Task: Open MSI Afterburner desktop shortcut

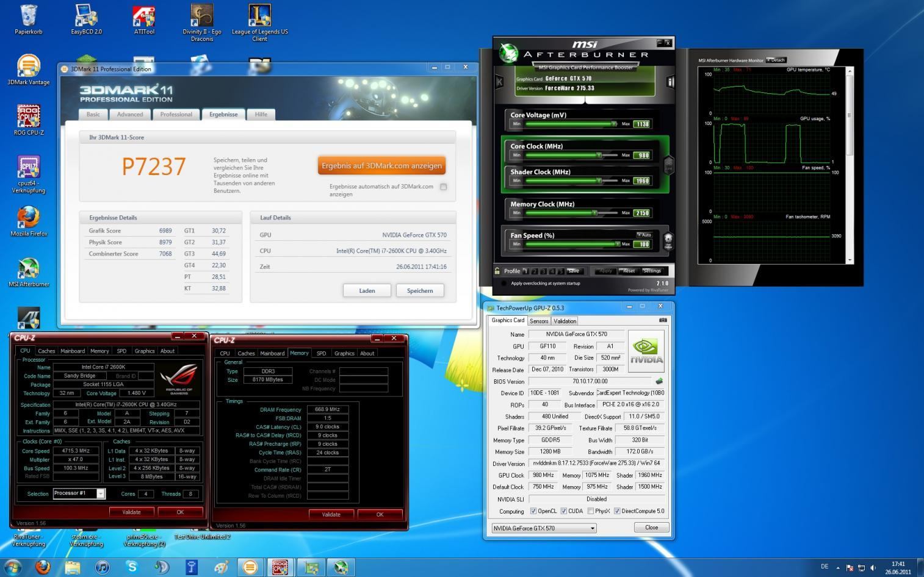Action: (x=29, y=272)
